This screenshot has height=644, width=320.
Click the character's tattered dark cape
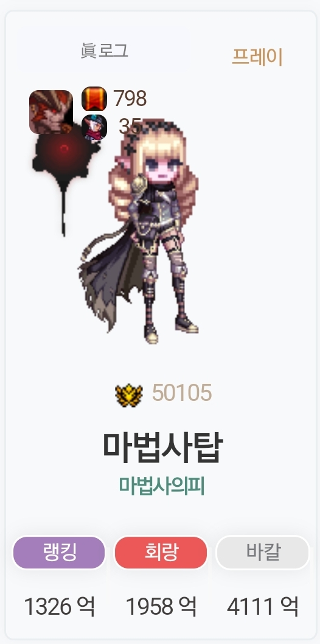108,278
